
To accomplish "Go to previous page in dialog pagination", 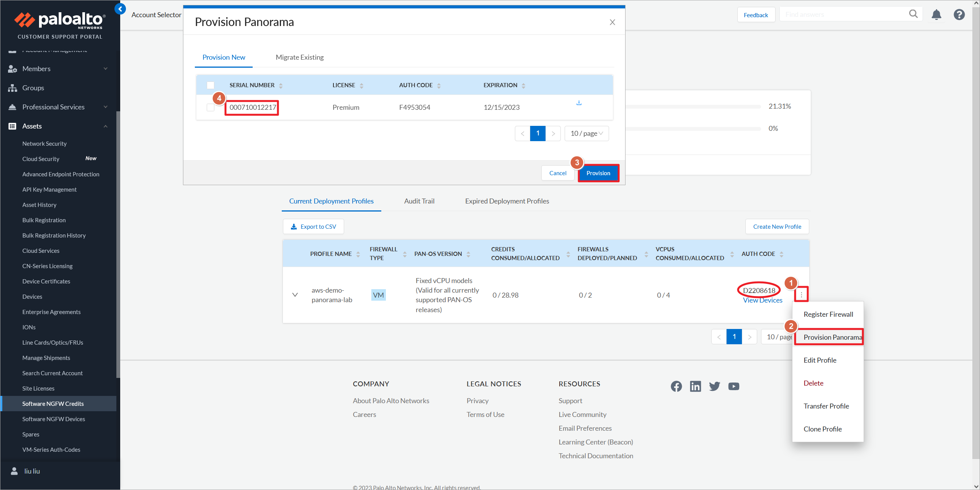I will [523, 133].
